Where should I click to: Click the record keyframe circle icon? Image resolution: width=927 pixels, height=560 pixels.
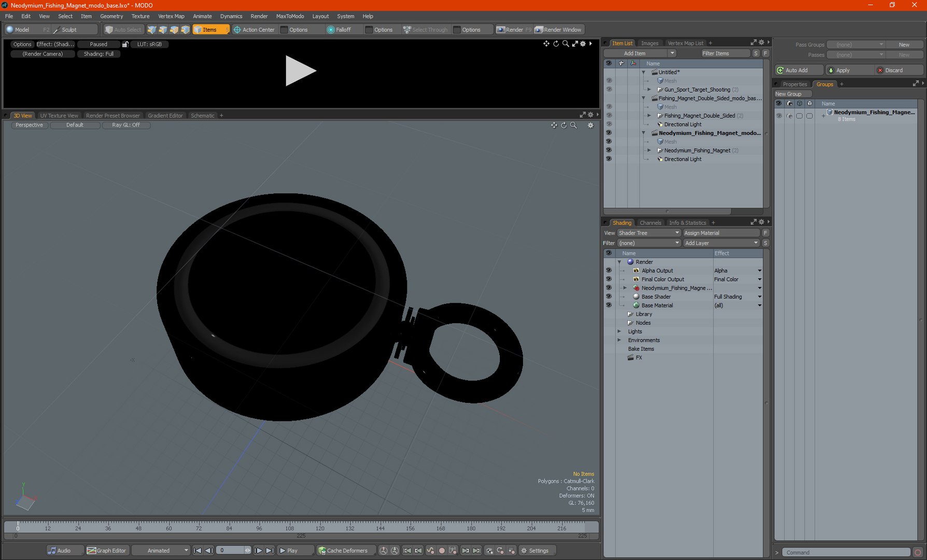coord(442,550)
